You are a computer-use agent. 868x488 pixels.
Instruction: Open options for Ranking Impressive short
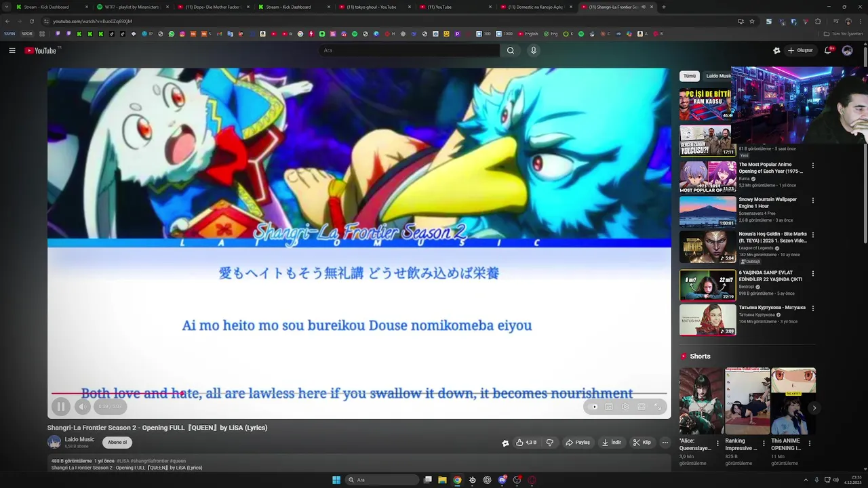click(x=764, y=443)
